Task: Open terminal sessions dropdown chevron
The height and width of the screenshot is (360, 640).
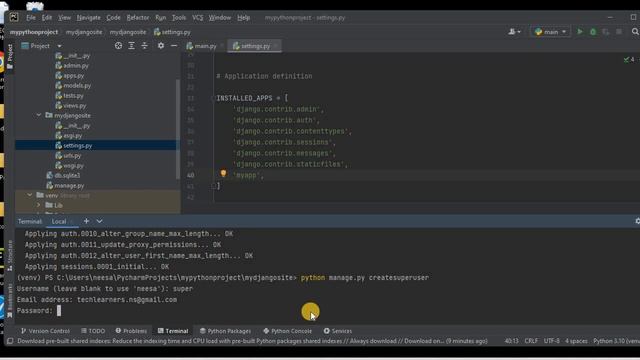Action: click(x=100, y=221)
